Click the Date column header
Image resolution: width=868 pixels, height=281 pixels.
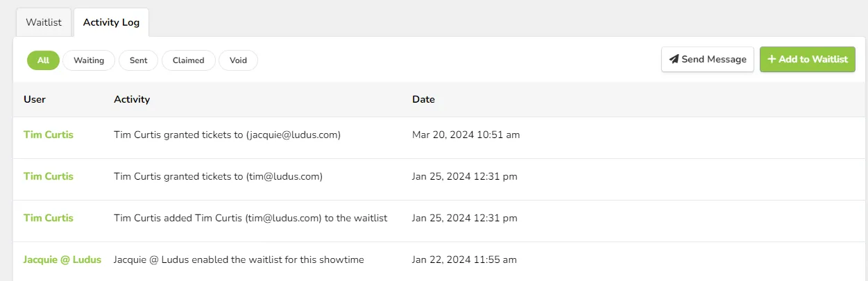coord(423,99)
